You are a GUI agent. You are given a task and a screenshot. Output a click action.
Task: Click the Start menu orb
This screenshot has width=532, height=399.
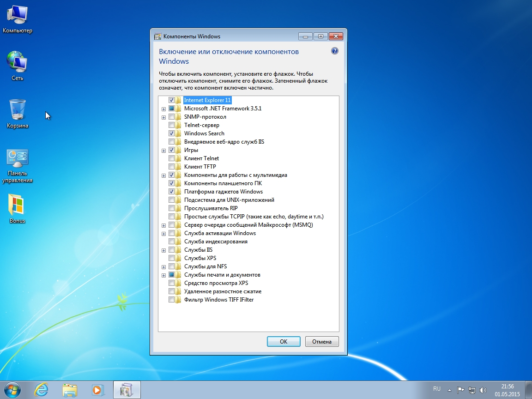(x=13, y=389)
